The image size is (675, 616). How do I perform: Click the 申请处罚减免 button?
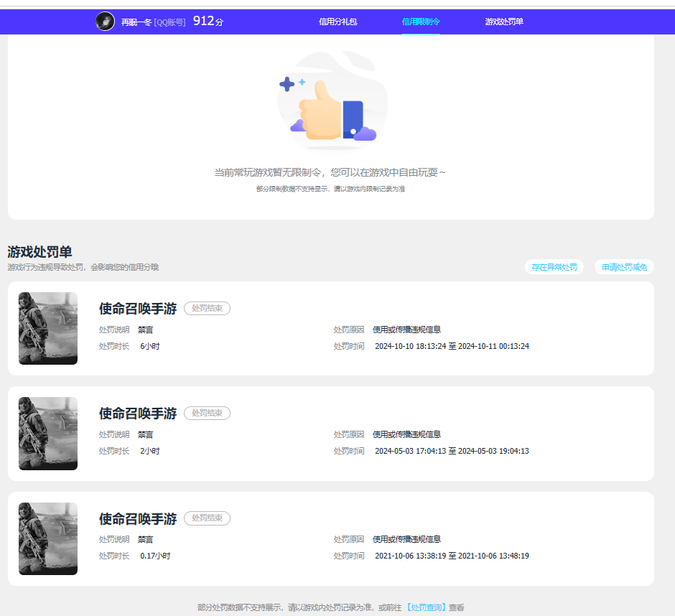(624, 267)
